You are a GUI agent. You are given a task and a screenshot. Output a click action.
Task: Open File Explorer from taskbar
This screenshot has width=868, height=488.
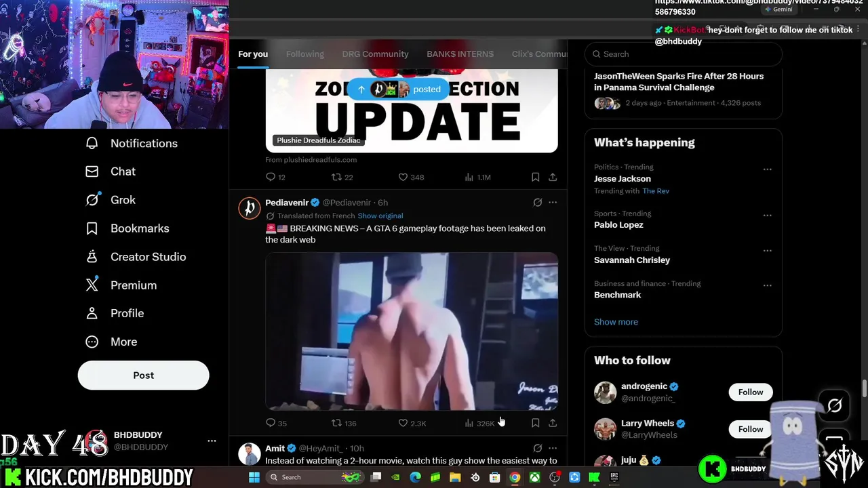tap(455, 477)
